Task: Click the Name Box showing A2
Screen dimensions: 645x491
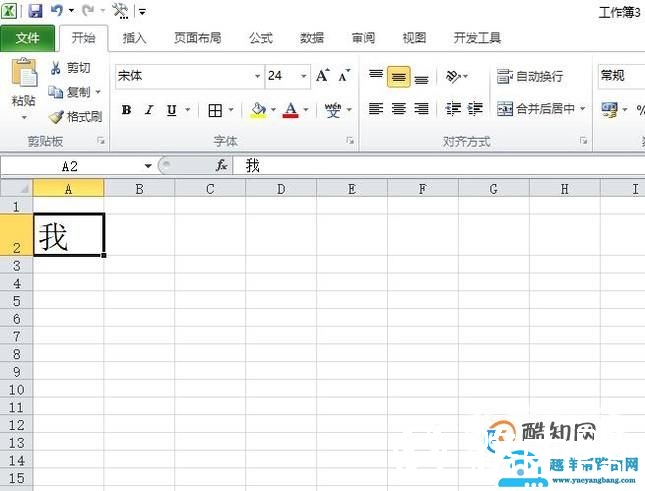Action: (70, 166)
